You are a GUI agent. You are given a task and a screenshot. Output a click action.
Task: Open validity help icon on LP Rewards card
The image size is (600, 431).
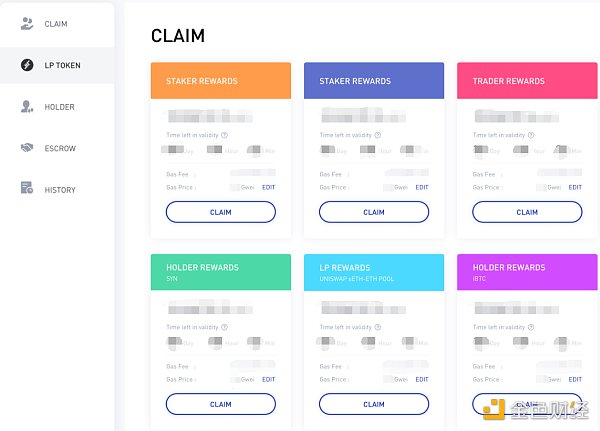pos(378,327)
